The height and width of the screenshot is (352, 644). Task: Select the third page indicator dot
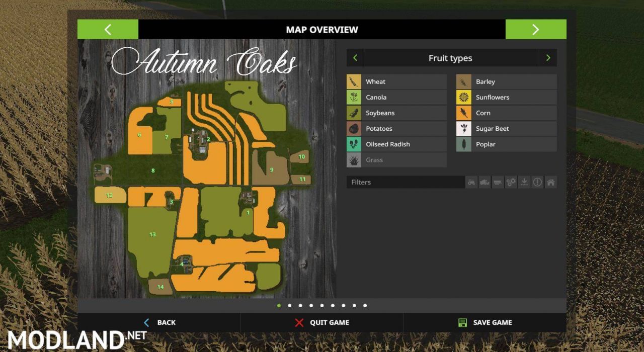tap(300, 305)
